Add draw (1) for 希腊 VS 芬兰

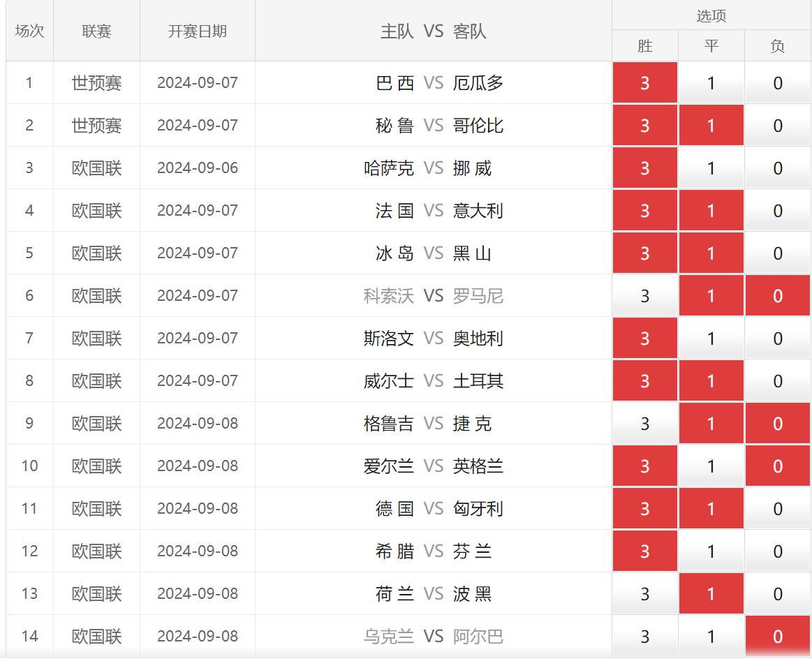click(711, 551)
